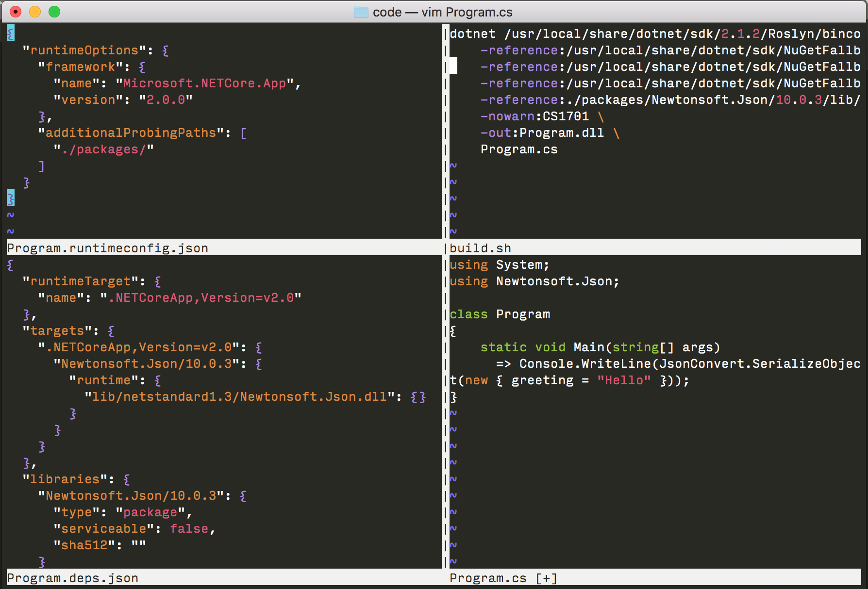Click the white cursor block in build.sh

453,66
